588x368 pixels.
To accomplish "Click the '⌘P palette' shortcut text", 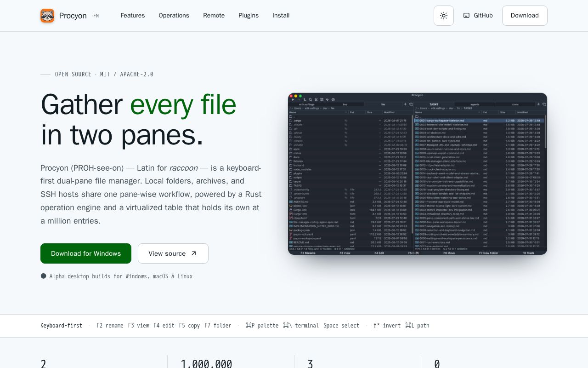I will pyautogui.click(x=262, y=326).
